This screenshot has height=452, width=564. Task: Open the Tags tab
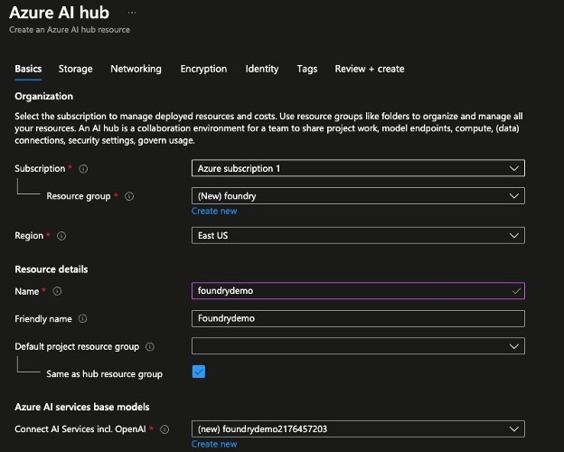pyautogui.click(x=307, y=69)
